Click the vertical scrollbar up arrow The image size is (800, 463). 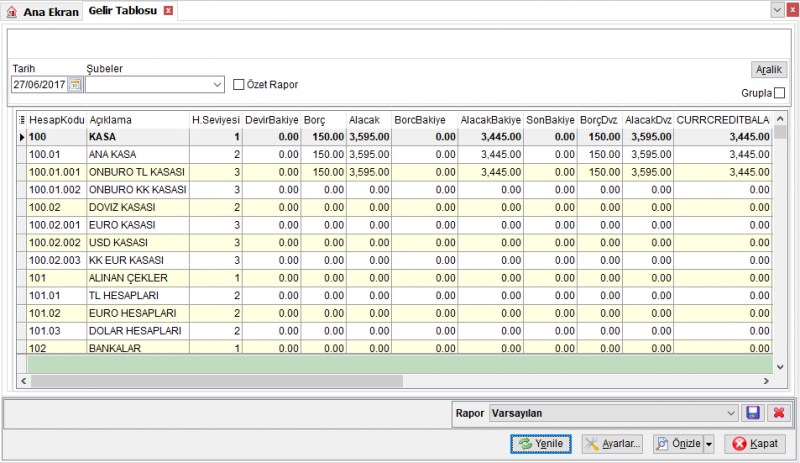pyautogui.click(x=780, y=118)
